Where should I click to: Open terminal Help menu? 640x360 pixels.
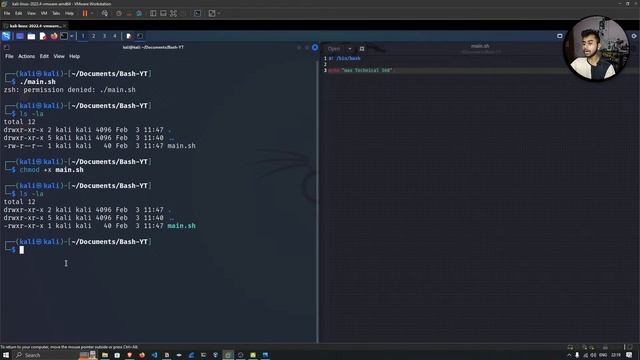[x=74, y=56]
